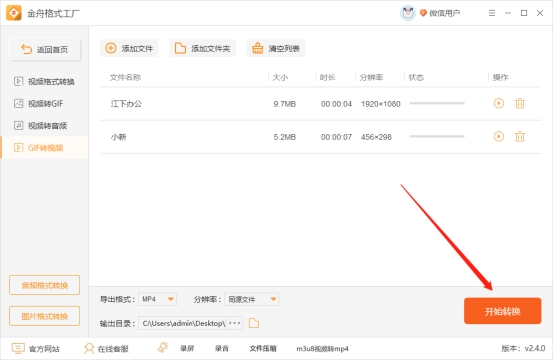Image resolution: width=554 pixels, height=360 pixels.
Task: Click the 00:00:07 duration value
Action: tap(336, 137)
